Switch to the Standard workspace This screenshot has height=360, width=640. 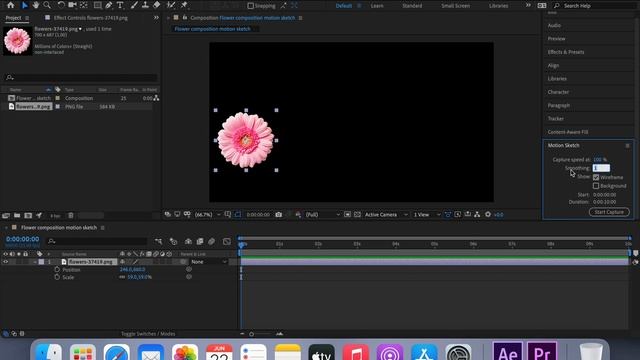(412, 6)
